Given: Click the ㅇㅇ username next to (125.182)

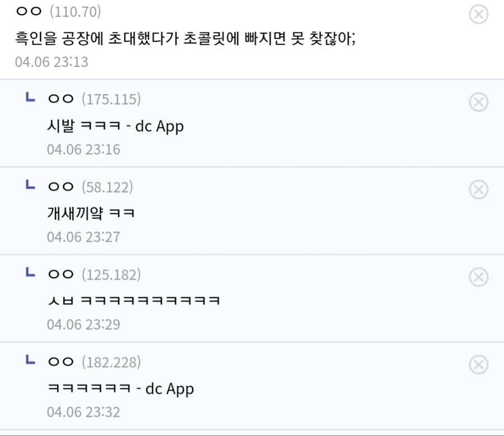Looking at the screenshot, I should 60,274.
